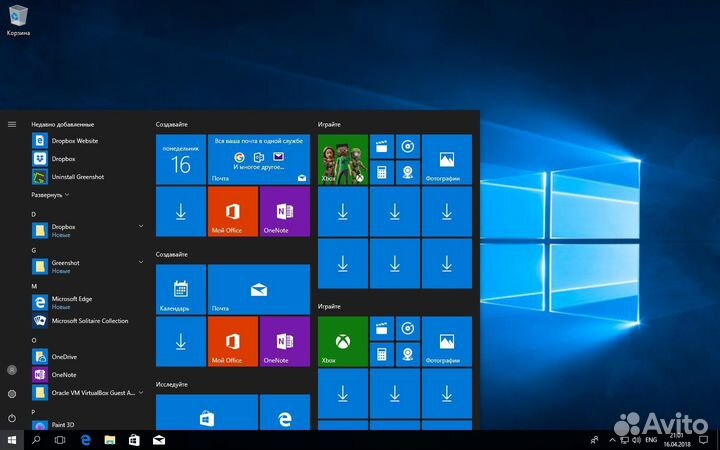Open Calculator small tile in lower Играйте group
This screenshot has height=450, width=720.
(x=382, y=354)
